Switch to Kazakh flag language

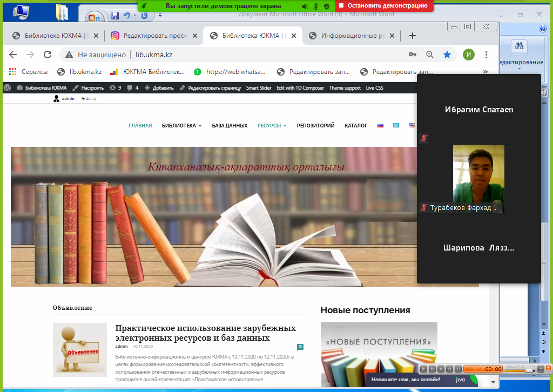coord(395,126)
